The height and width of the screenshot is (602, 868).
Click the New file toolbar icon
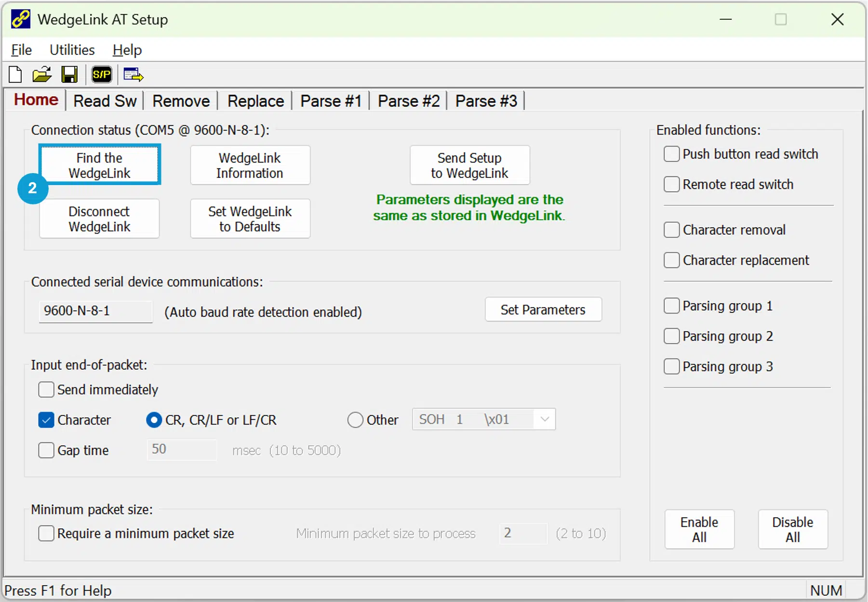[x=15, y=75]
